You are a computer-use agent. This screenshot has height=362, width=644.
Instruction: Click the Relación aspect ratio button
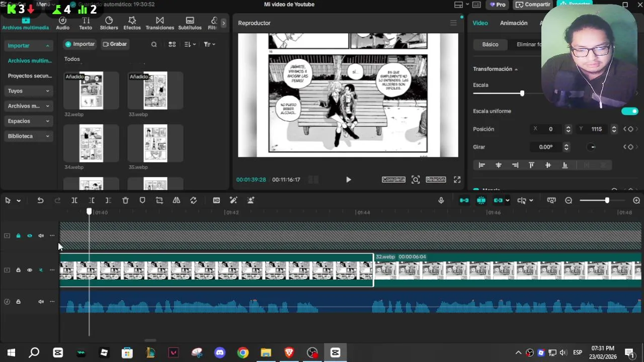pyautogui.click(x=436, y=179)
